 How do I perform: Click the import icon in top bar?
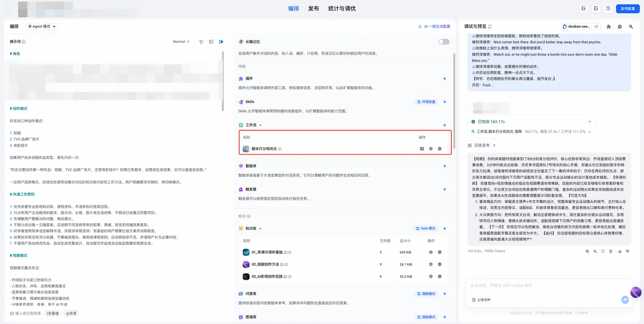point(584,8)
